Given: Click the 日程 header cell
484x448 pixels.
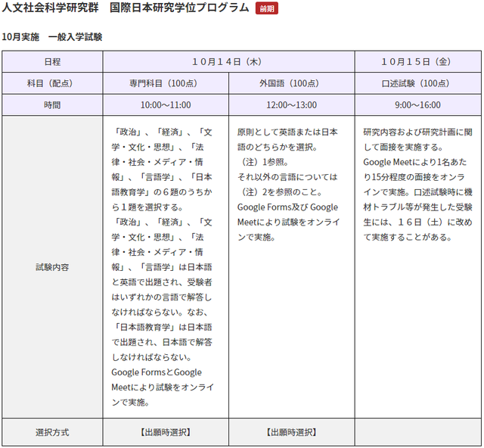Looking at the screenshot, I should (52, 62).
